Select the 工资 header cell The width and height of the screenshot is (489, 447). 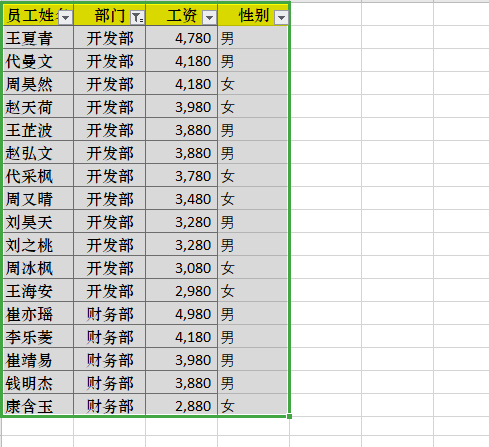(x=182, y=15)
